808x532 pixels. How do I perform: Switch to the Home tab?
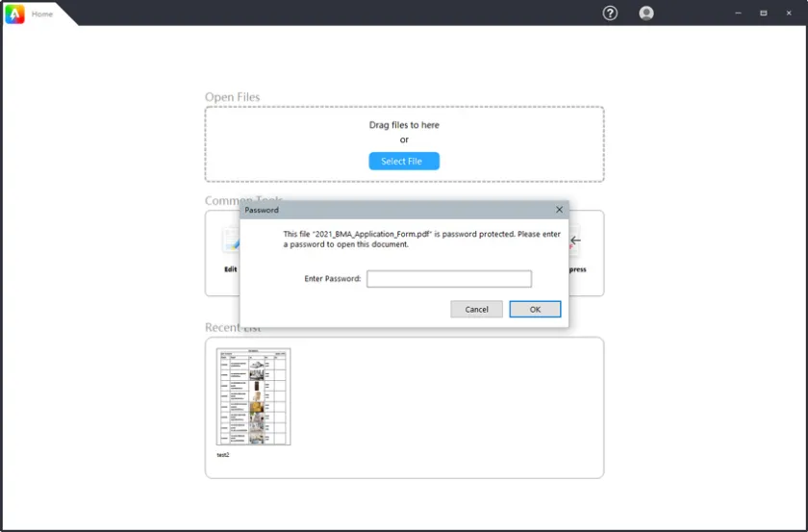tap(42, 14)
